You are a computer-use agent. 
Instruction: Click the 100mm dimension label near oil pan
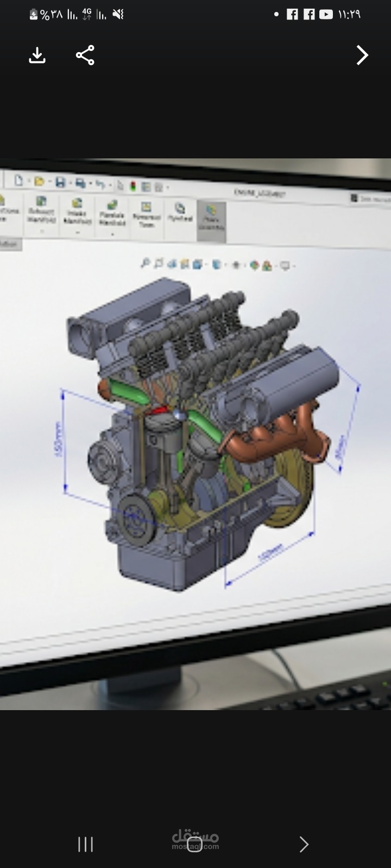(270, 552)
